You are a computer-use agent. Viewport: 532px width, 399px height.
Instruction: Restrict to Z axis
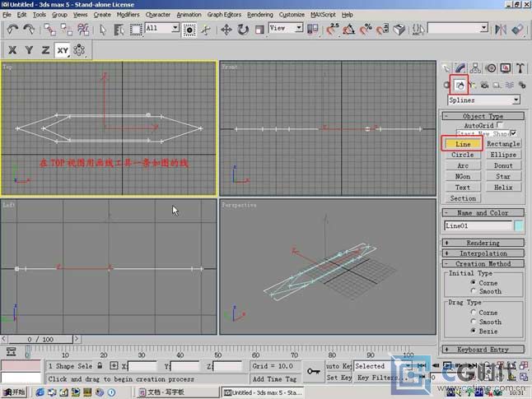(45, 50)
